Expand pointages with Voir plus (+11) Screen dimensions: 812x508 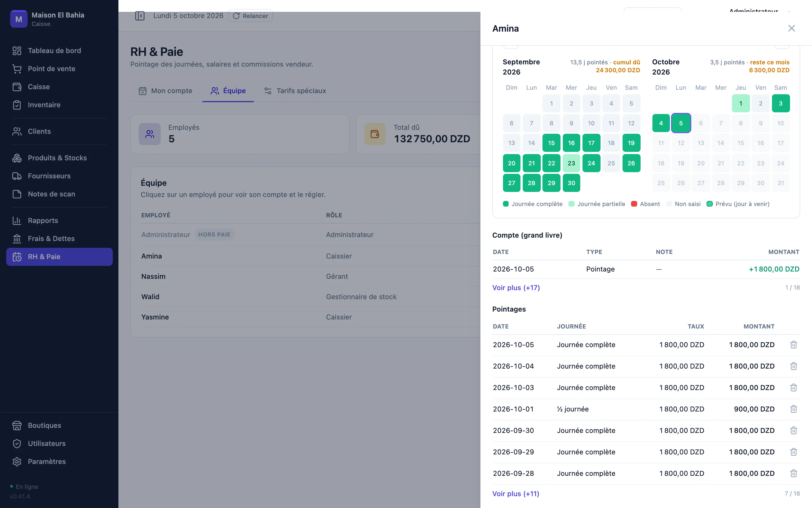(x=516, y=494)
